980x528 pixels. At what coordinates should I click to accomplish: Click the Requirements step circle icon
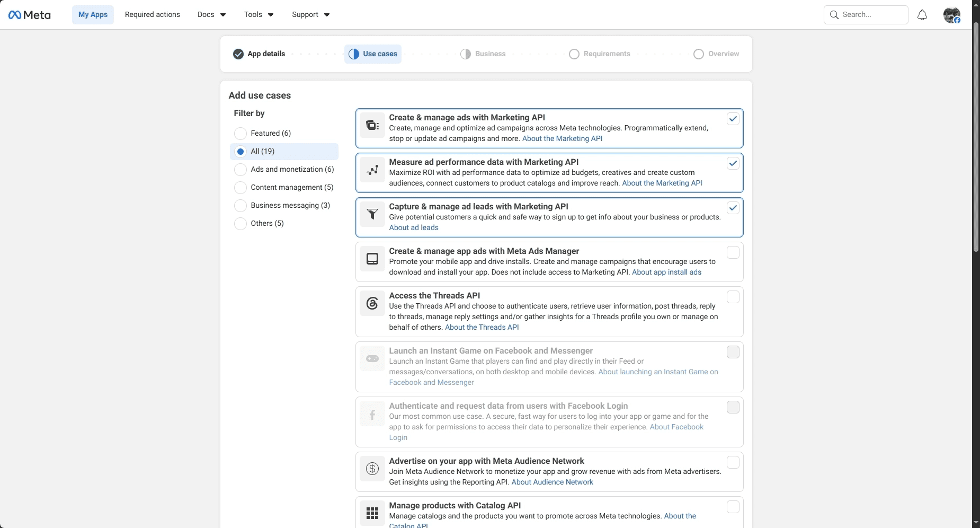(574, 54)
